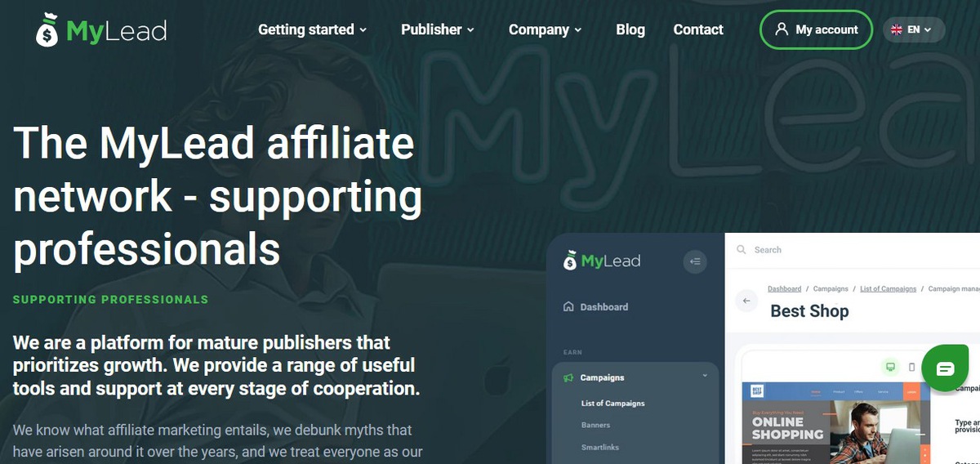Open the EN language selector
The height and width of the screenshot is (464, 980).
[914, 29]
